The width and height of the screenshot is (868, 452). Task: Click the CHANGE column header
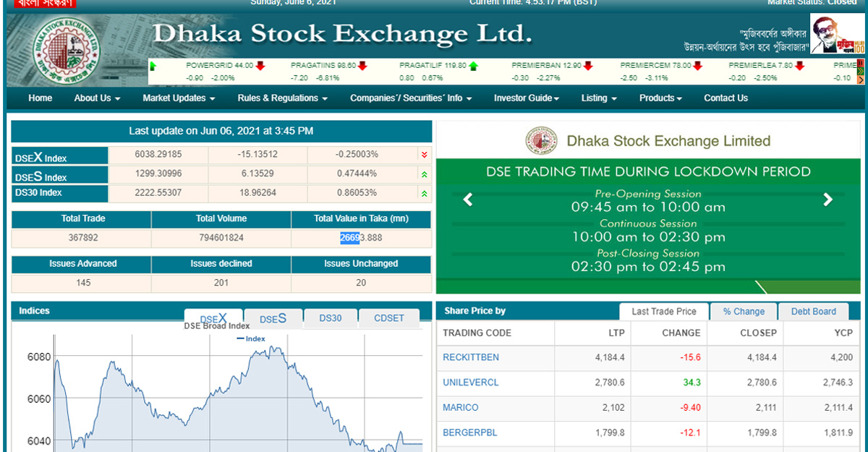click(x=681, y=333)
